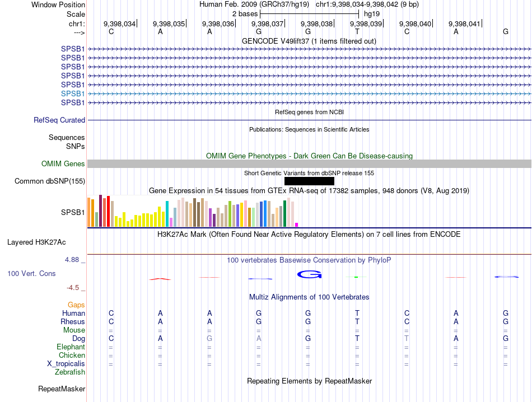Select the Elephant species label
Viewport: 532px width, 402px height.
[x=71, y=347]
